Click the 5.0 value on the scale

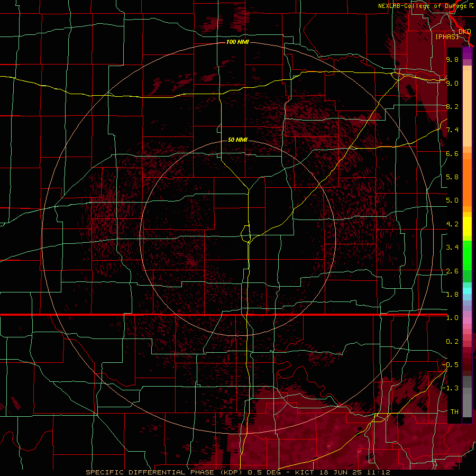tap(452, 200)
